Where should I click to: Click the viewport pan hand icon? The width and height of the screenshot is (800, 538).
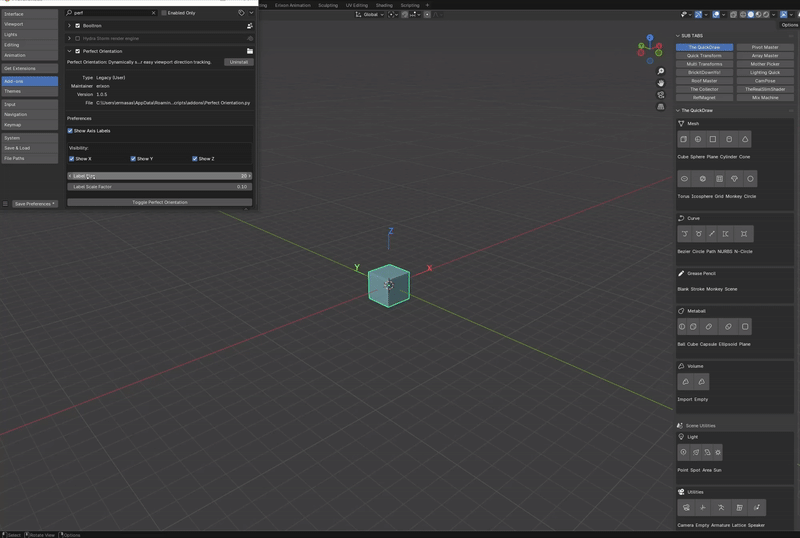tap(661, 83)
